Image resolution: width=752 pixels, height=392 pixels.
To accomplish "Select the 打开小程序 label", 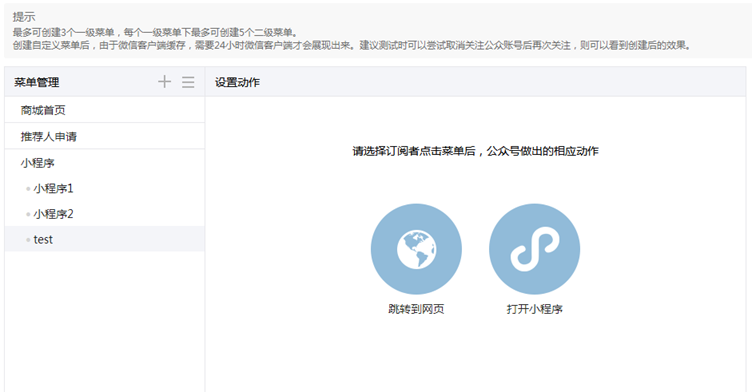I will [534, 309].
